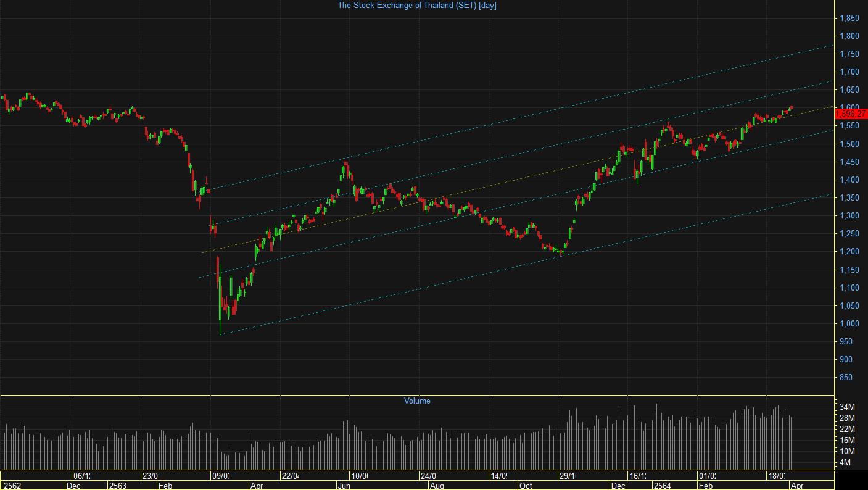The width and height of the screenshot is (868, 490).
Task: Select the 1,200 price level label
Action: pos(849,252)
